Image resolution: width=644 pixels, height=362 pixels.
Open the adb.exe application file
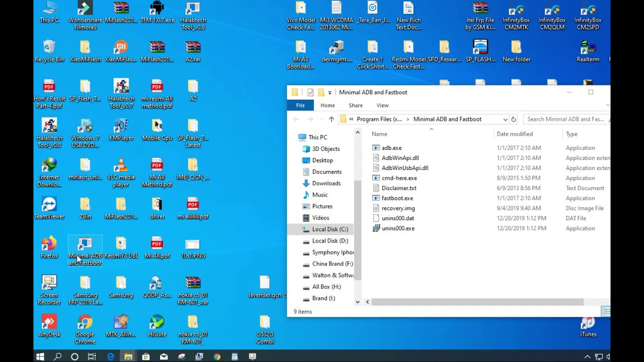point(391,148)
